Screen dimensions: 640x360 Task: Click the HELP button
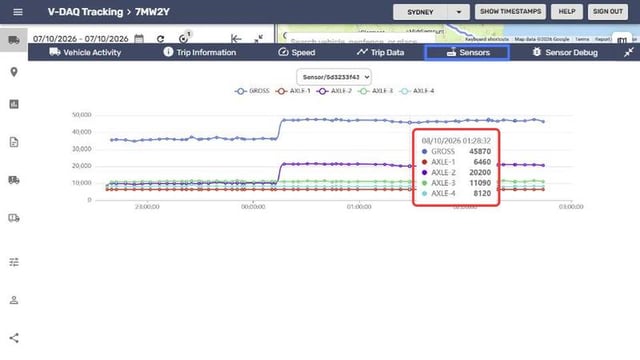567,12
